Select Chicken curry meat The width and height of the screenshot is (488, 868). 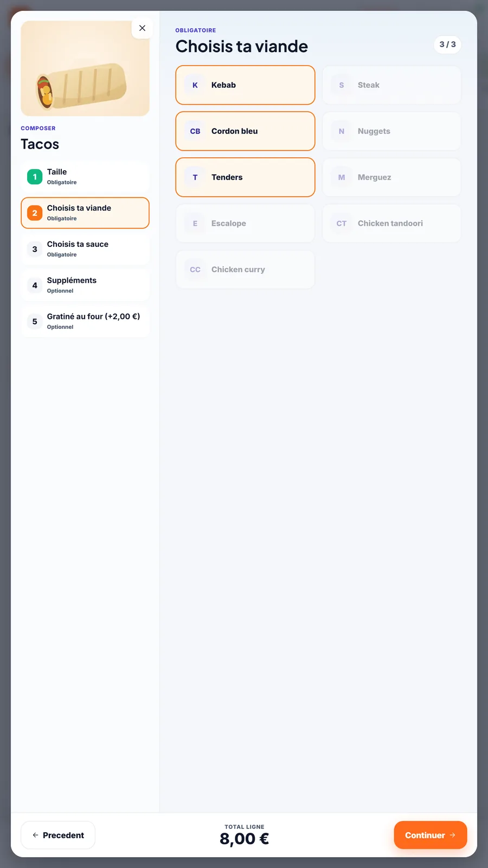click(245, 270)
